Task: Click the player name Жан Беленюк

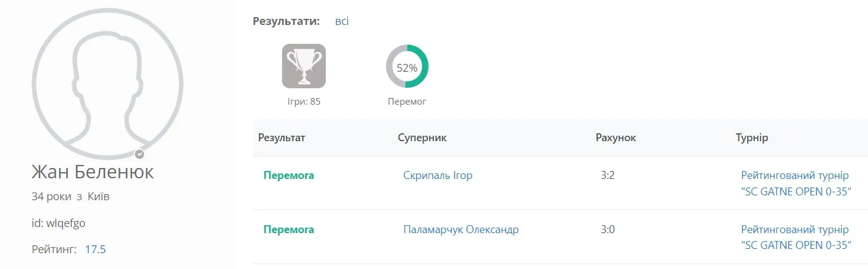Action: point(92,172)
